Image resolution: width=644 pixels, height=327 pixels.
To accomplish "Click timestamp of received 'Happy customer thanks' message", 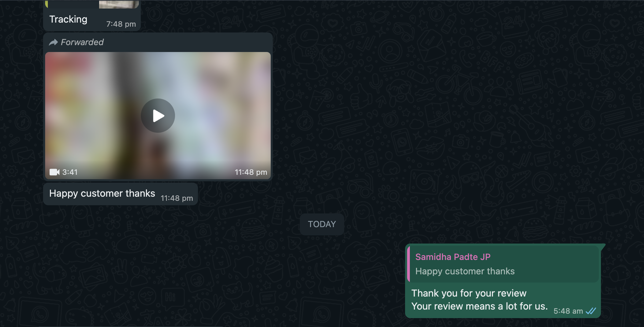I will tap(177, 198).
